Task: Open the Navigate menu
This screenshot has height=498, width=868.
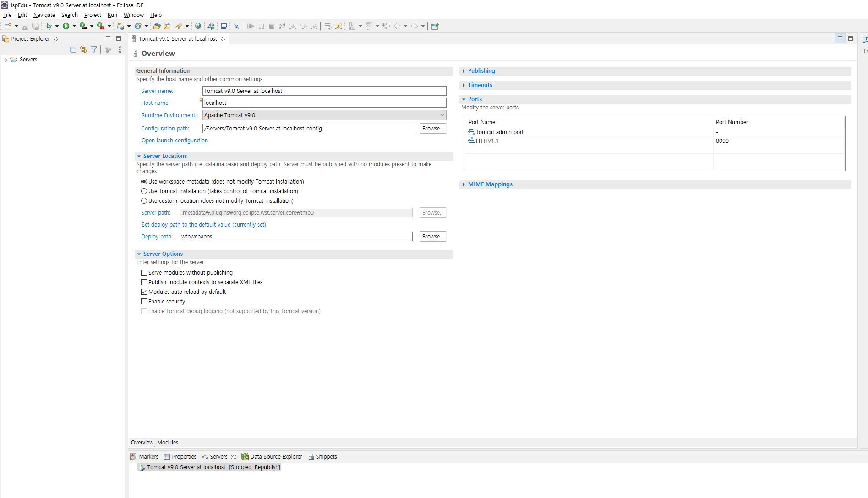Action: (44, 15)
